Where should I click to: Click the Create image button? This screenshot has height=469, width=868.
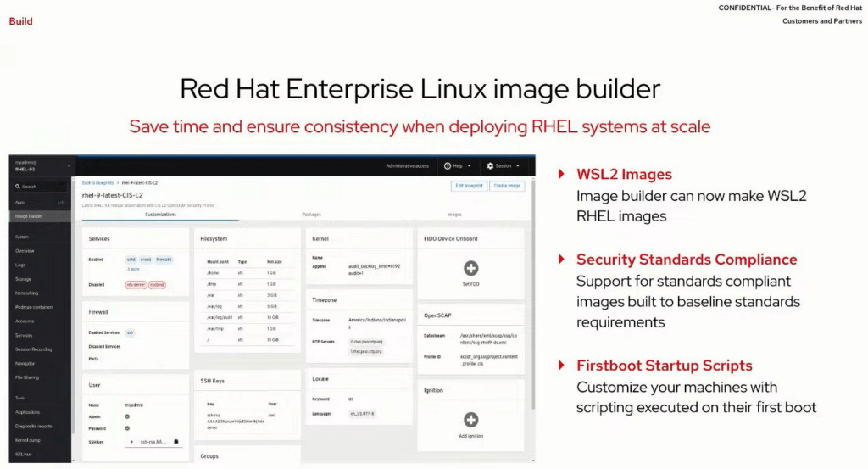(x=507, y=186)
